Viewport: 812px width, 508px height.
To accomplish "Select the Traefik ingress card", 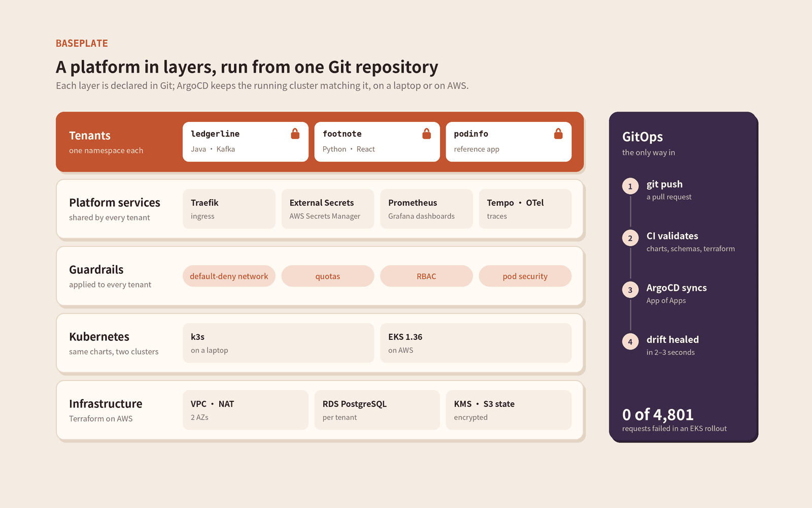I will [x=229, y=209].
